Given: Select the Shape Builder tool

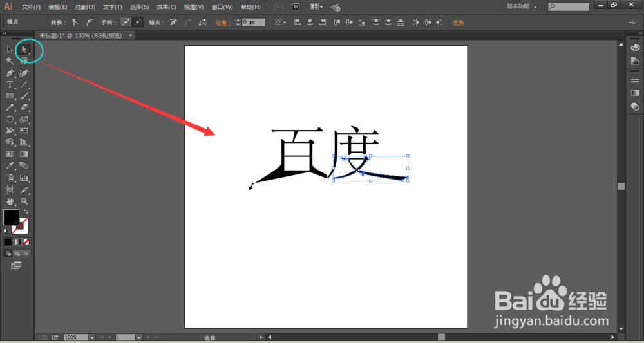Looking at the screenshot, I should (10, 142).
